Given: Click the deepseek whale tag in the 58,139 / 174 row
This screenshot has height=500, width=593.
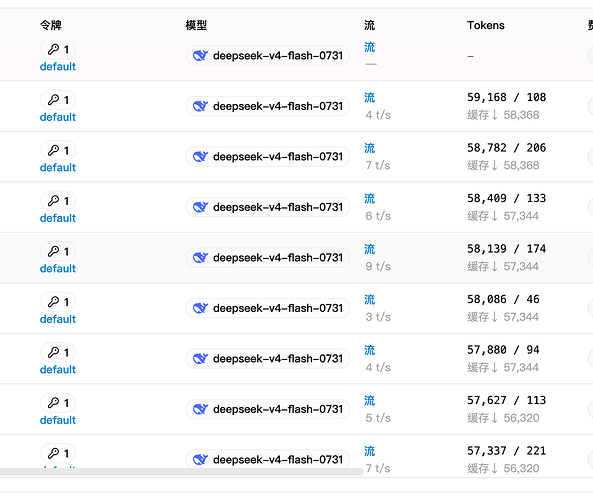Looking at the screenshot, I should pyautogui.click(x=268, y=258).
